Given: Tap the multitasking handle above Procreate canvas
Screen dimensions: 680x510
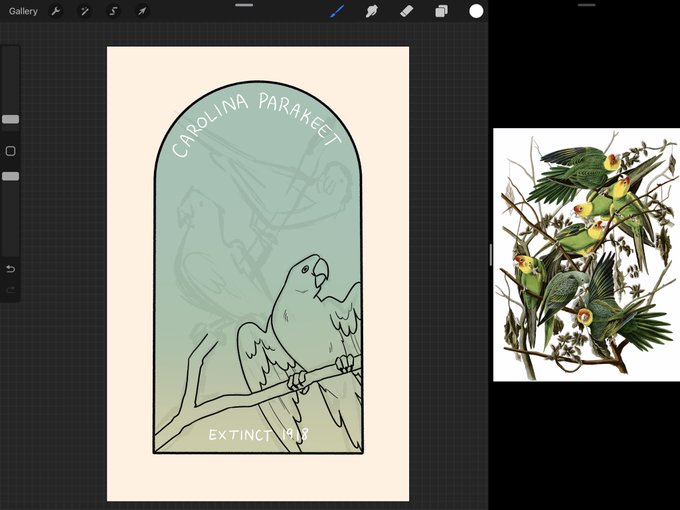Looking at the screenshot, I should click(x=244, y=5).
